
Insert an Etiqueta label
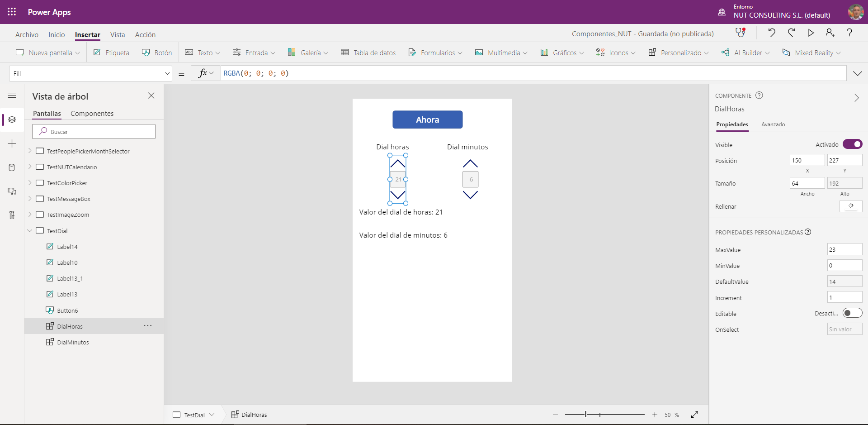point(111,53)
